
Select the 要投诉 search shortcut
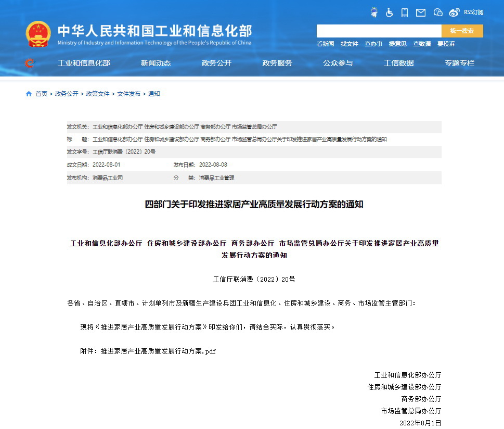click(x=446, y=44)
